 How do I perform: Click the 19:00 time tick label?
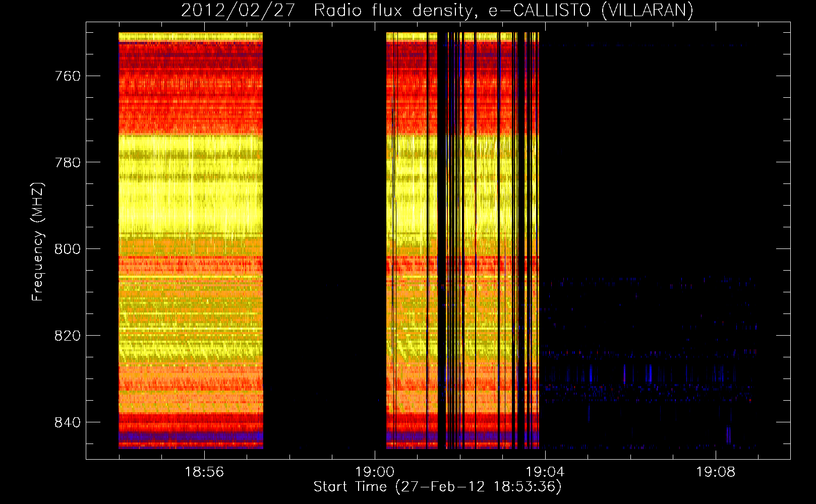point(375,472)
